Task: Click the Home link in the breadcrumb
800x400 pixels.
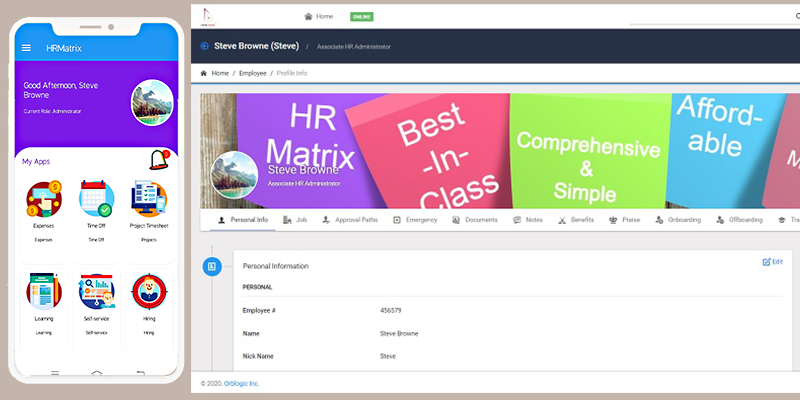Action: coord(220,73)
